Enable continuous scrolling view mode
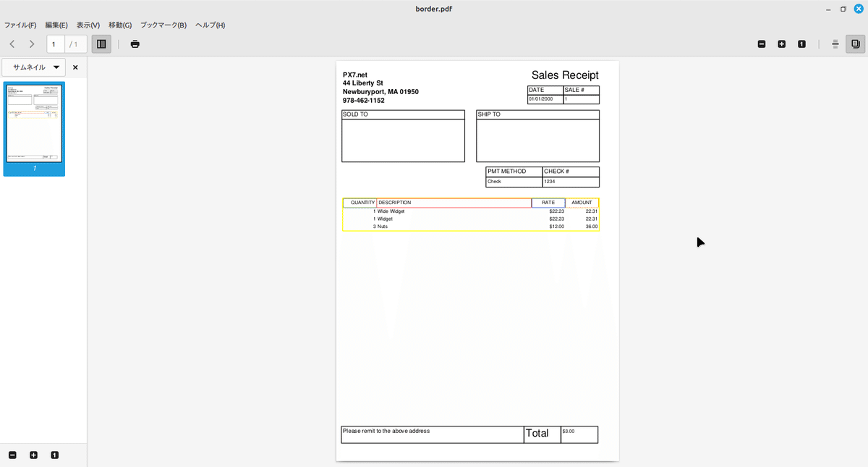This screenshot has width=868, height=467. click(x=835, y=43)
